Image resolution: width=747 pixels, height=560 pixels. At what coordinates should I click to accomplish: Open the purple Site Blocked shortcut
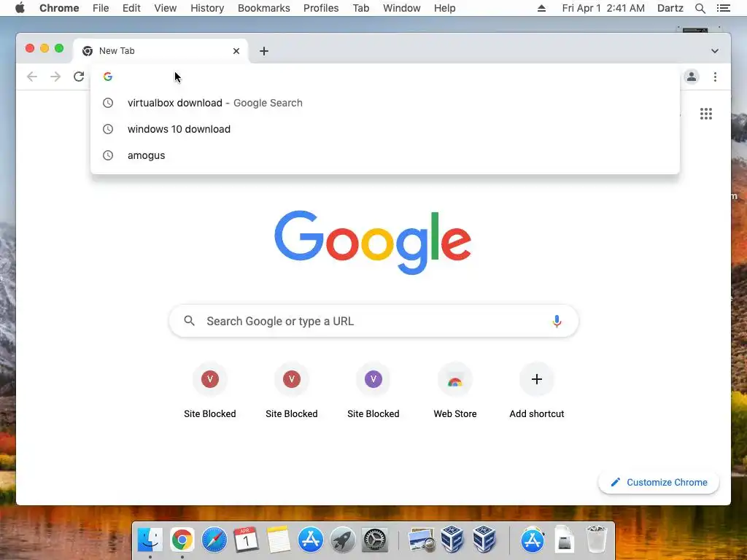pos(373,392)
